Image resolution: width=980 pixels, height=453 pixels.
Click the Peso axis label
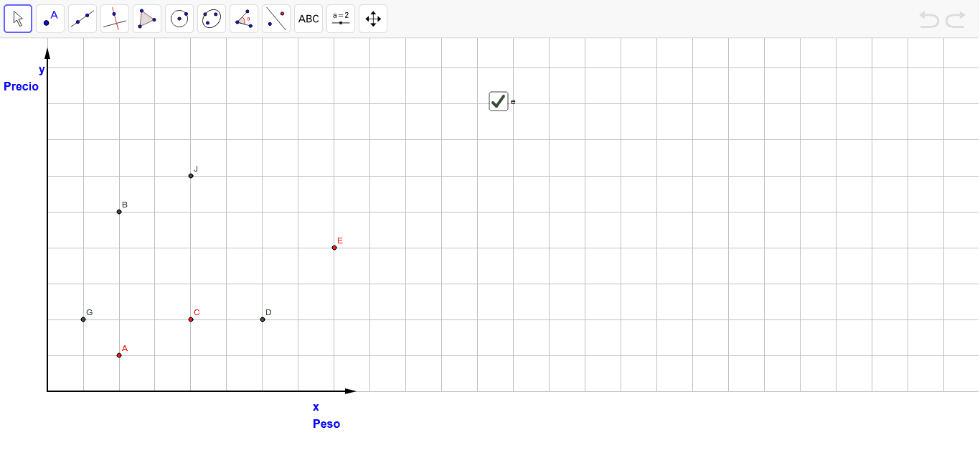click(x=326, y=424)
